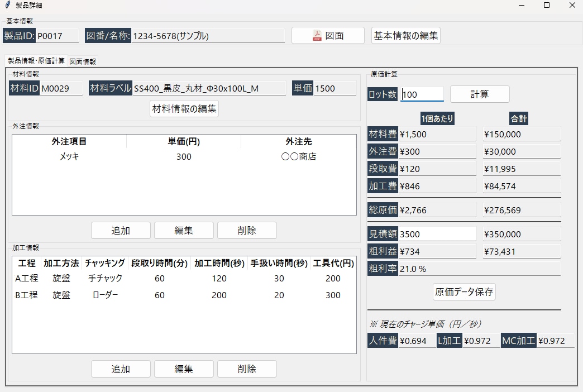Click 追加 under the 加工情報 table
The image size is (583, 392).
tap(121, 369)
